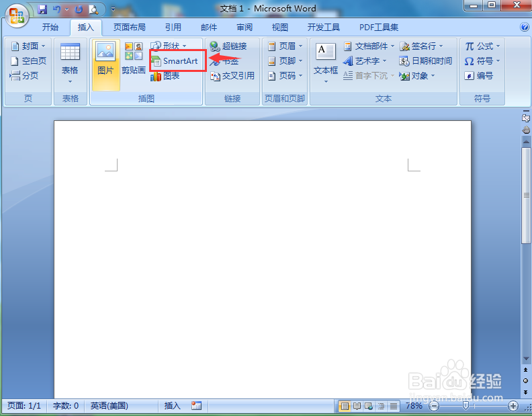Open the 文本框 text box gallery
Screen dimensions: 532x416
[326, 64]
